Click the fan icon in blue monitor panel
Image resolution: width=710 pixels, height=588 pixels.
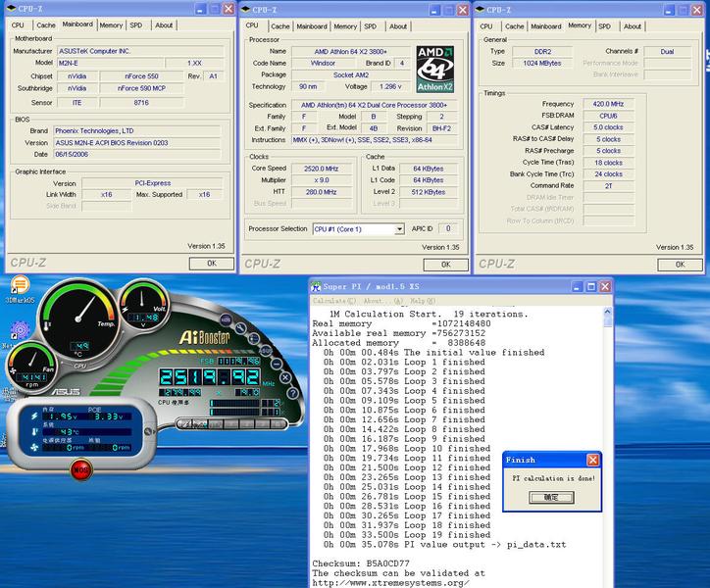(x=34, y=447)
